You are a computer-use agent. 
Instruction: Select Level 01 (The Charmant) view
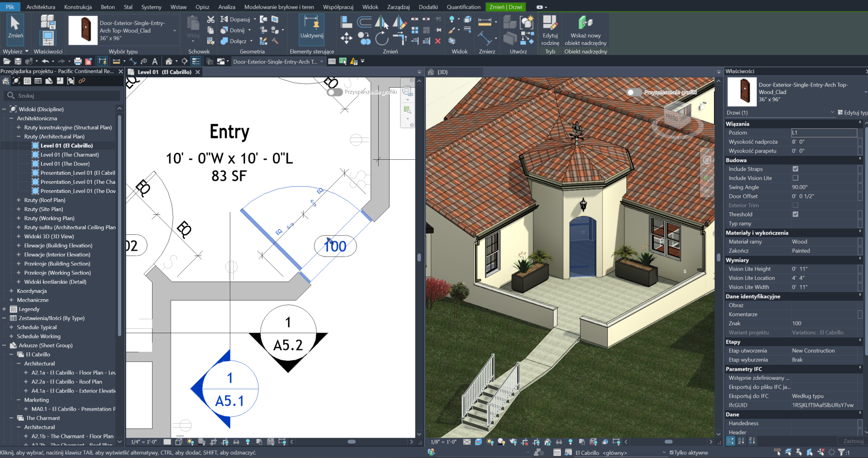[69, 155]
